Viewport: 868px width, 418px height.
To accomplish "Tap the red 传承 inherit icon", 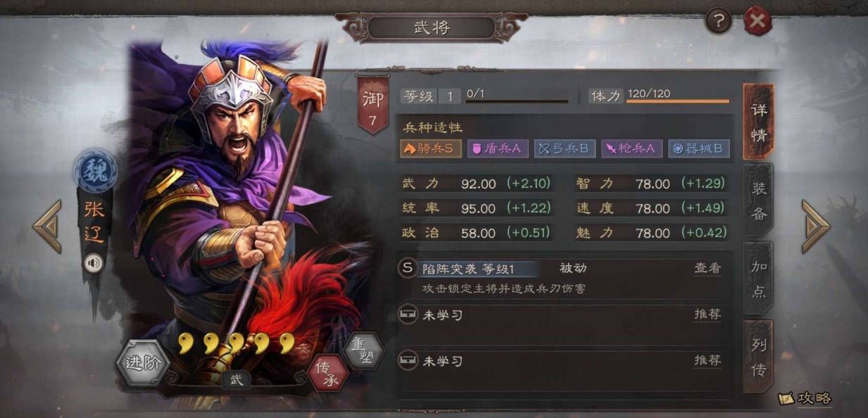I will [328, 373].
